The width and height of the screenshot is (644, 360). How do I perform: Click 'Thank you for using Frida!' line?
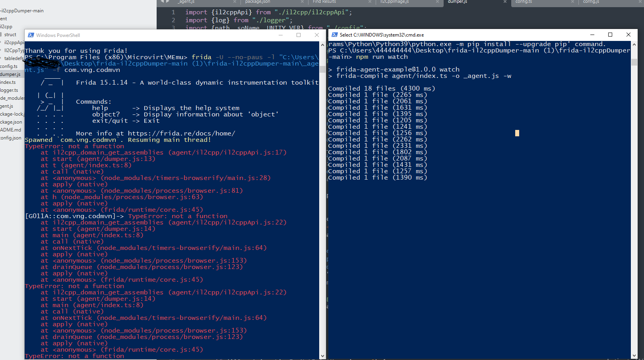pyautogui.click(x=76, y=51)
